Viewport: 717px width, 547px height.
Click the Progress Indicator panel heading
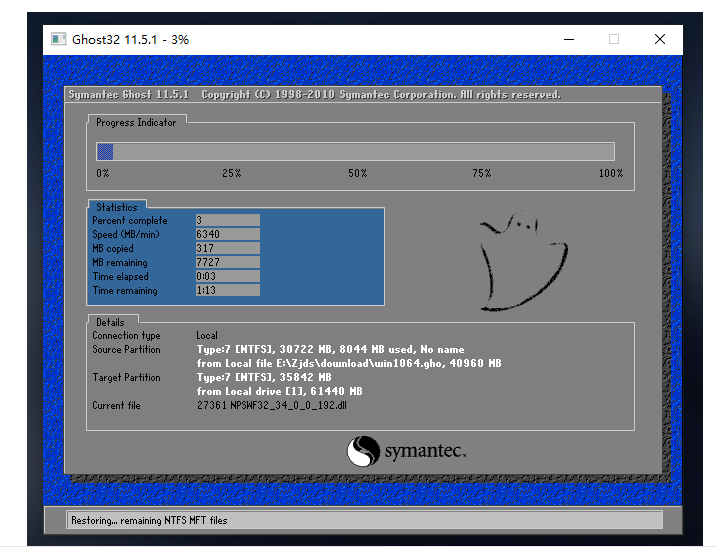(136, 123)
